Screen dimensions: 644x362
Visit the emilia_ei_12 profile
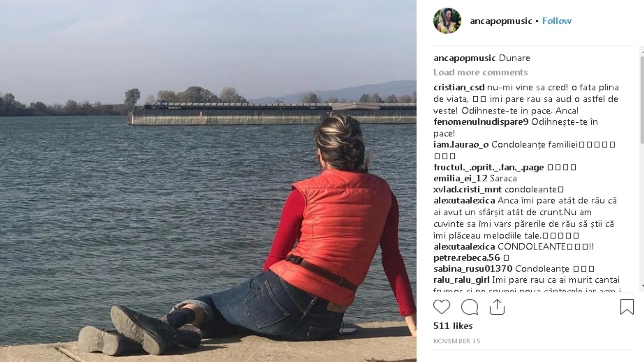coord(460,178)
